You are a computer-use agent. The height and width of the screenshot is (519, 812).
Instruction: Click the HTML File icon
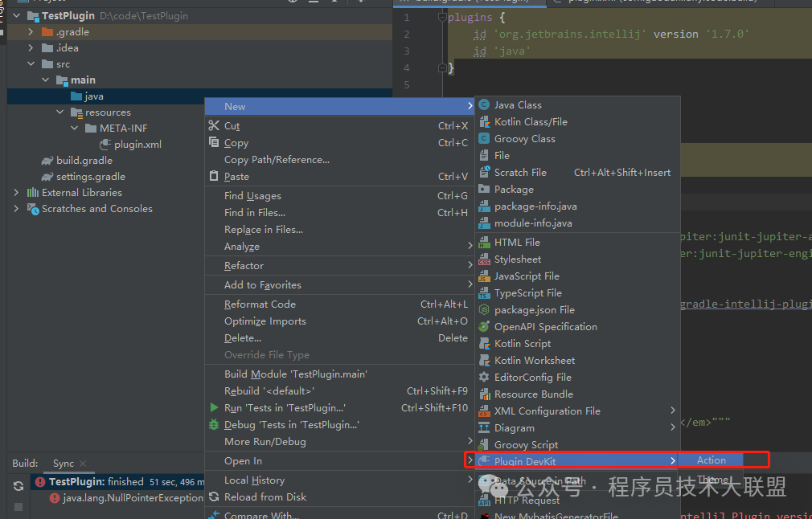(x=484, y=242)
